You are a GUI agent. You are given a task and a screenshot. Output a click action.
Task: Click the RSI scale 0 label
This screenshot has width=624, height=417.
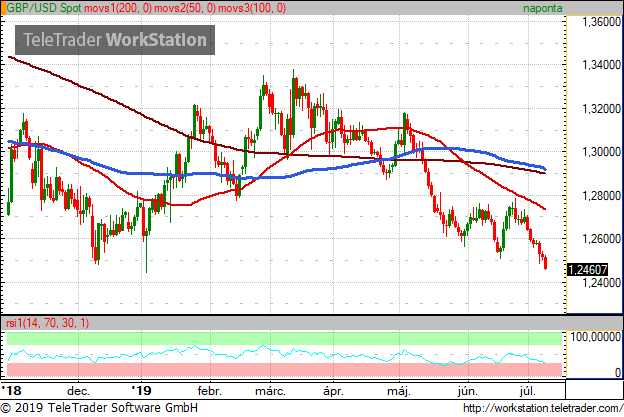[x=618, y=372]
